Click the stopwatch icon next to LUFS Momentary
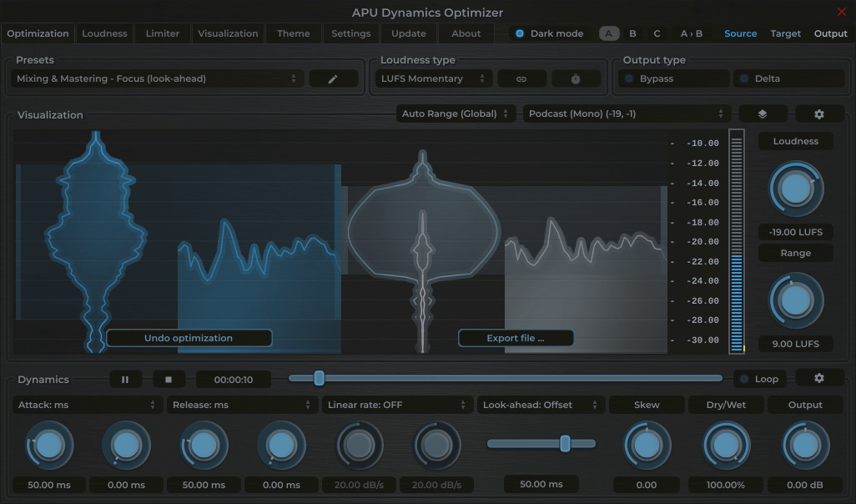 [x=576, y=78]
